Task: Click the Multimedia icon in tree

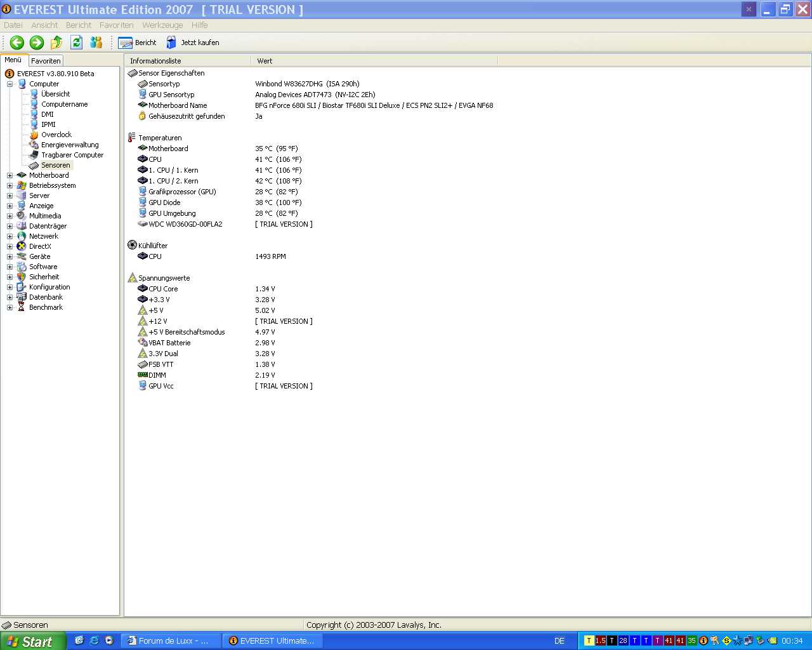Action: click(22, 216)
